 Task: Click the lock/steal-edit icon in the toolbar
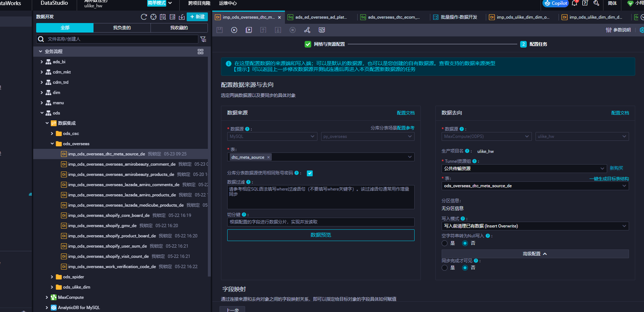point(278,30)
